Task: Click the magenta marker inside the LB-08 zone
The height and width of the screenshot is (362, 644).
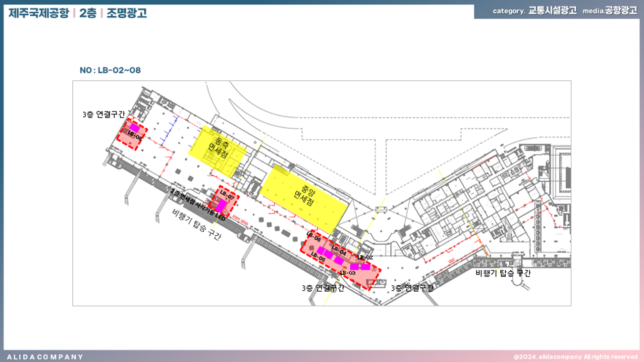Action: point(134,128)
